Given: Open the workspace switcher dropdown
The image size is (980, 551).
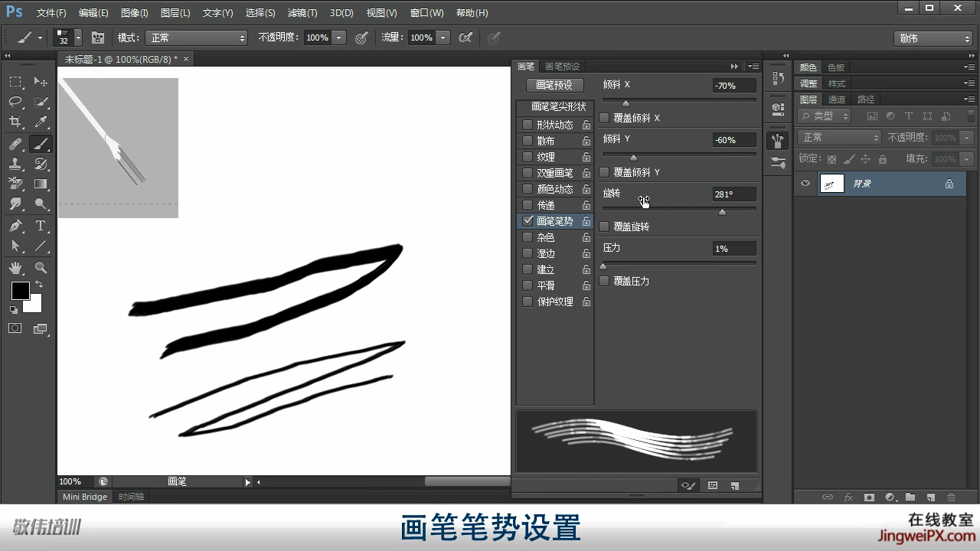Looking at the screenshot, I should [933, 38].
